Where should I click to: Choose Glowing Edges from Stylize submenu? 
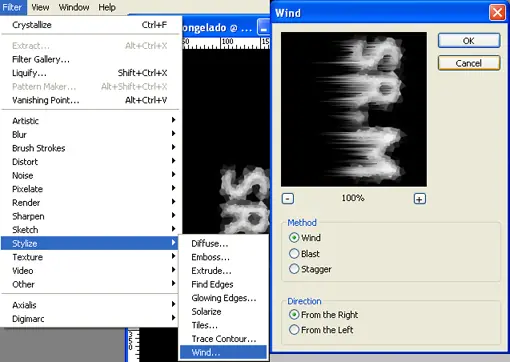pos(223,298)
